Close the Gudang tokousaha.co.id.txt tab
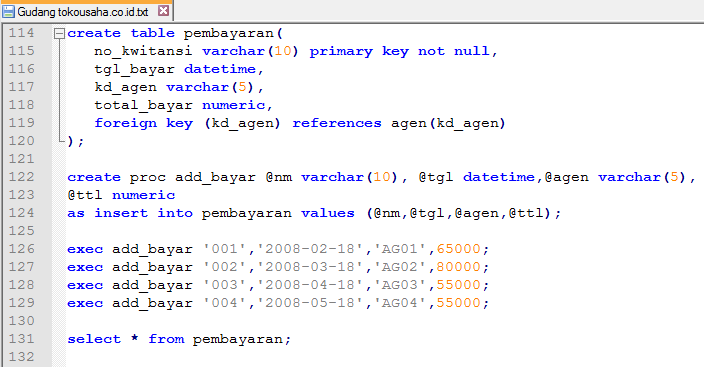This screenshot has height=367, width=704. click(164, 10)
